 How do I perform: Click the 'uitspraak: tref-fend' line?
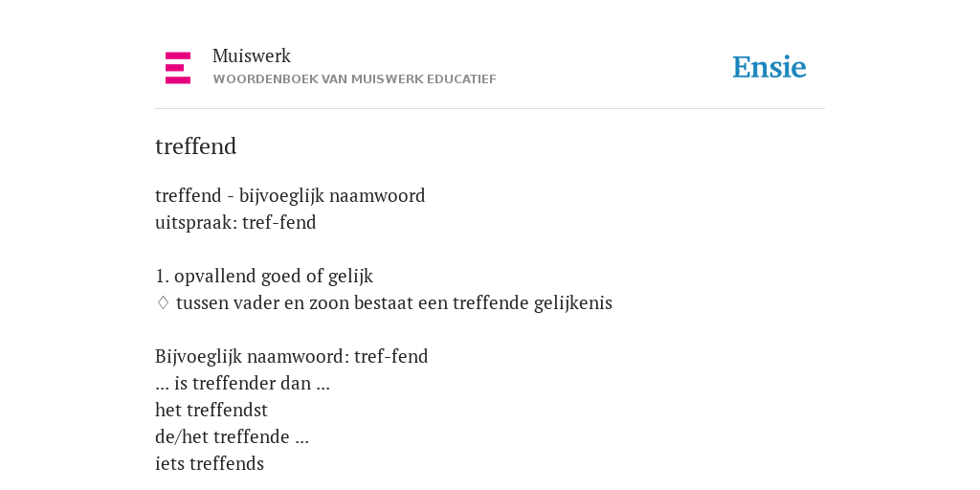pos(235,222)
